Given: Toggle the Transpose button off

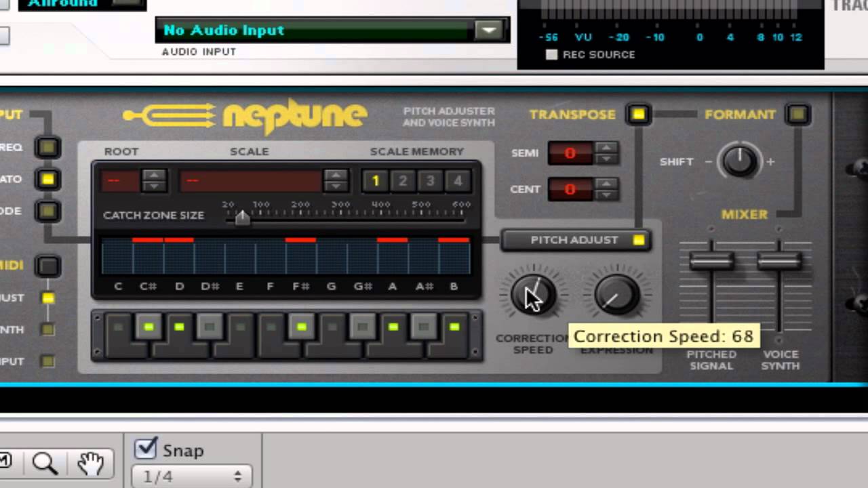Looking at the screenshot, I should (638, 114).
